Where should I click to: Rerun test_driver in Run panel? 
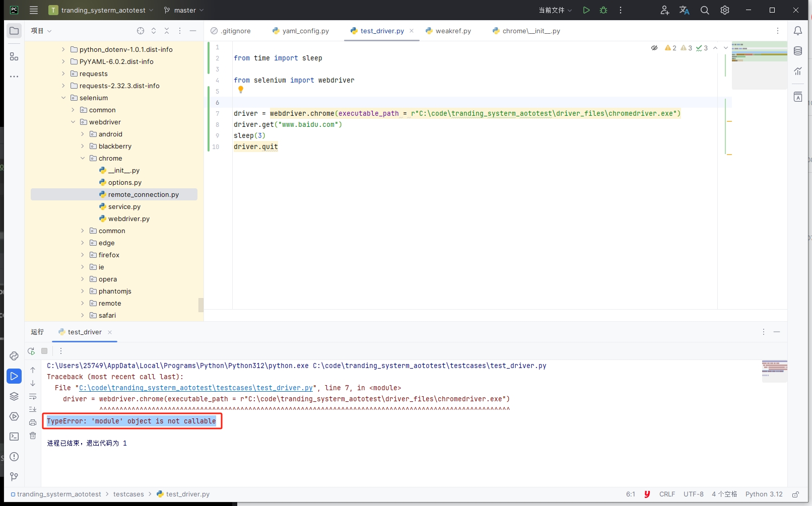tap(31, 351)
